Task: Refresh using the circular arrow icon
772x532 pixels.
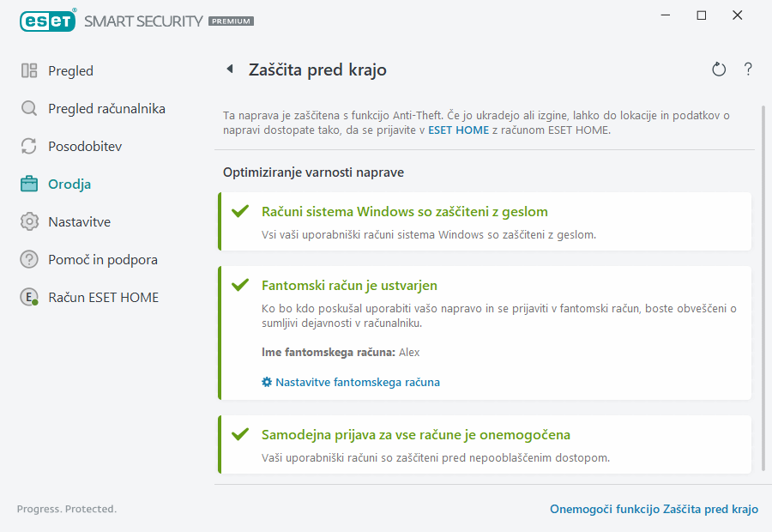Action: coord(719,70)
